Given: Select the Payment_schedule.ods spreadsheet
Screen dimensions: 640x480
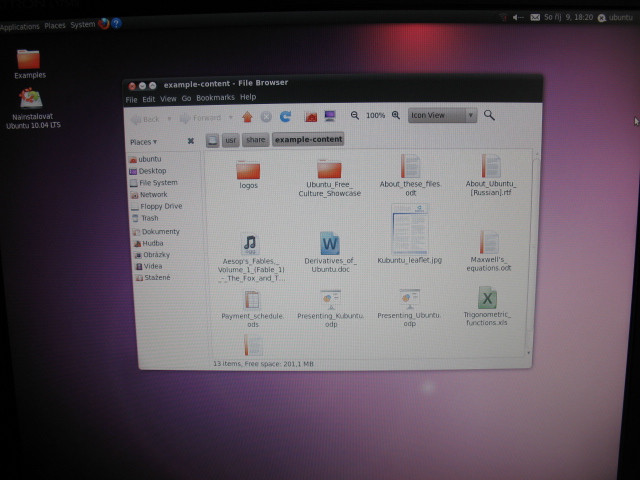Looking at the screenshot, I should tap(252, 309).
